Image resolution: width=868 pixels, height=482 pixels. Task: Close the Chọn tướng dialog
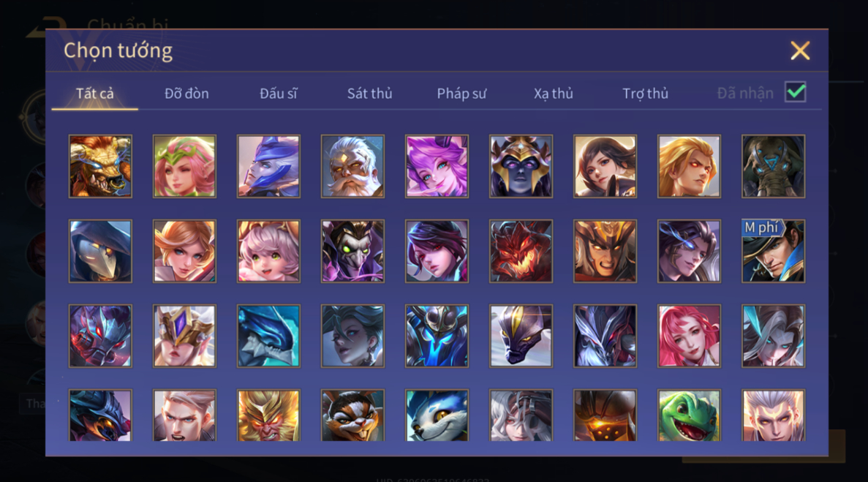coord(800,50)
